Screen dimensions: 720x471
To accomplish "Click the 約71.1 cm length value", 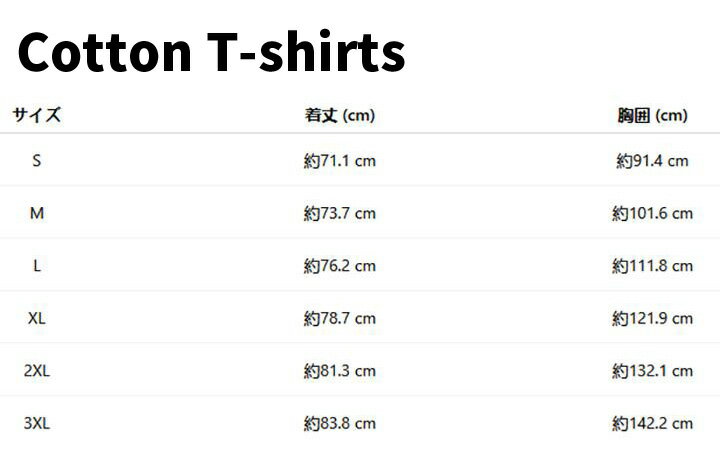I will (x=340, y=160).
